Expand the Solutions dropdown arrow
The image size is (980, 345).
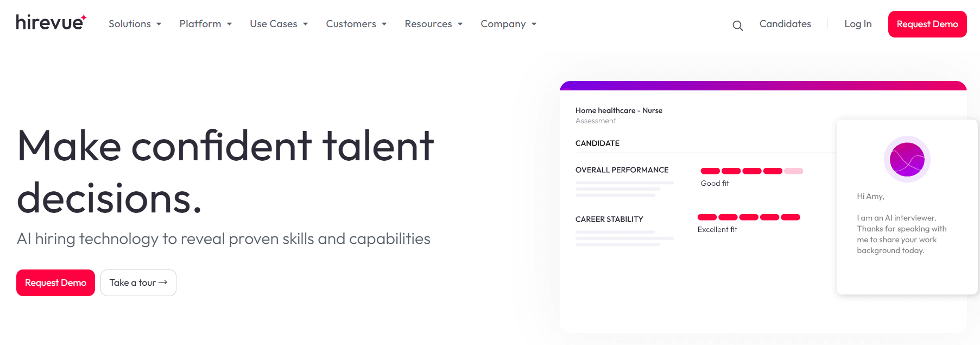point(159,24)
